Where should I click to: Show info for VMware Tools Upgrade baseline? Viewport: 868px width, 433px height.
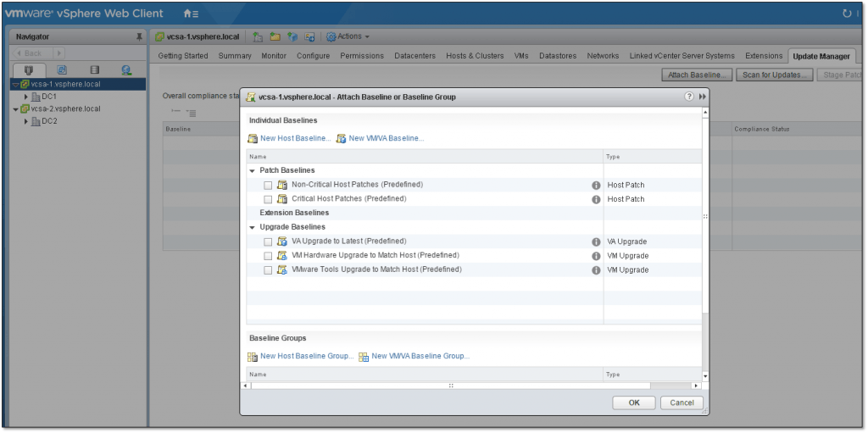tap(596, 270)
